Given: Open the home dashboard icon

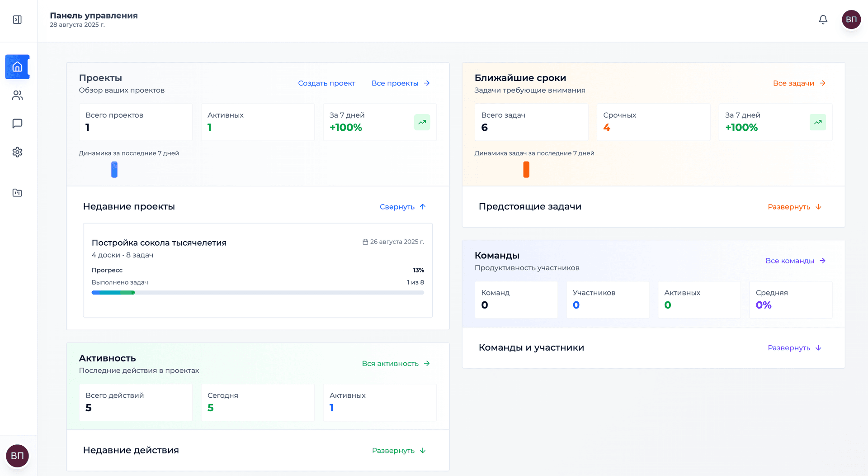Looking at the screenshot, I should coord(17,67).
